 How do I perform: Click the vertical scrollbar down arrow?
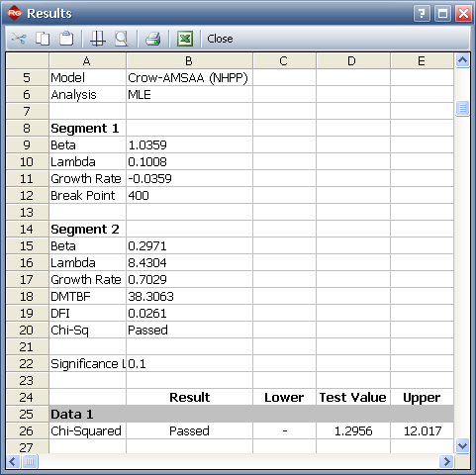pyautogui.click(x=462, y=446)
